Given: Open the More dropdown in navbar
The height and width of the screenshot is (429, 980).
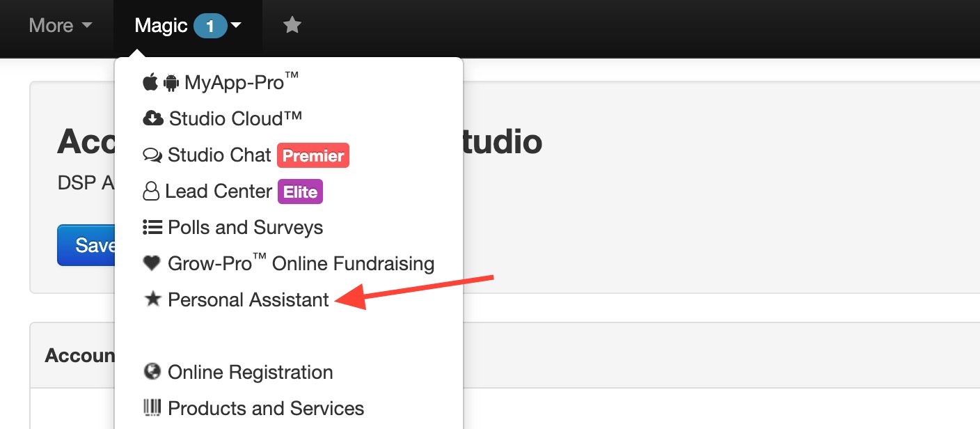Looking at the screenshot, I should 61,26.
